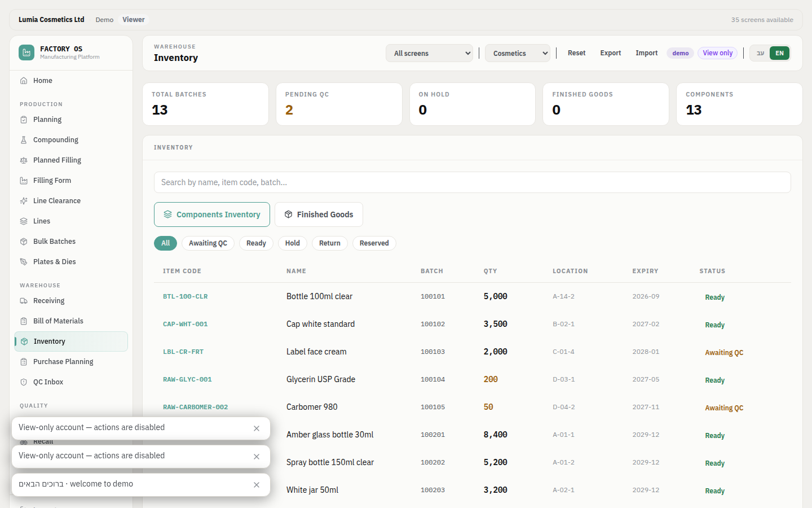The height and width of the screenshot is (508, 812).
Task: Open Purchase Planning page
Action: pos(71,362)
